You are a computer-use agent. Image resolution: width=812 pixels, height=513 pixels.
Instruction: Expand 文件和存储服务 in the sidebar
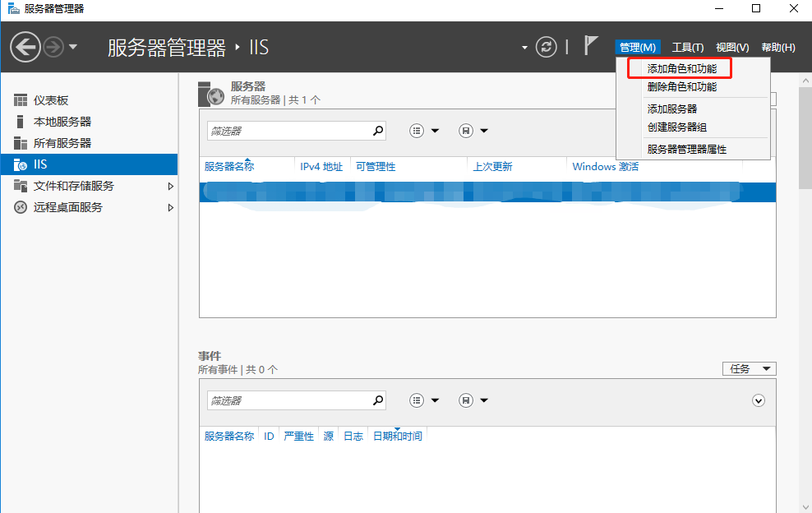(171, 186)
